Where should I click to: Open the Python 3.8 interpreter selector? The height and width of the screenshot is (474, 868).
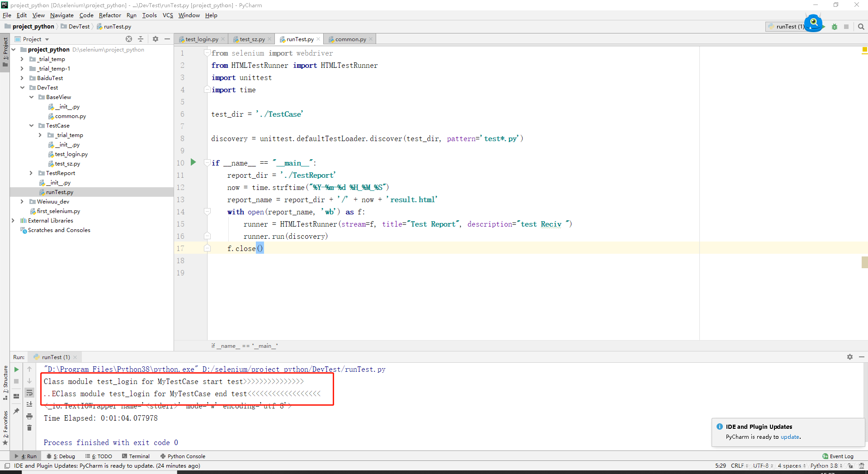pyautogui.click(x=826, y=466)
